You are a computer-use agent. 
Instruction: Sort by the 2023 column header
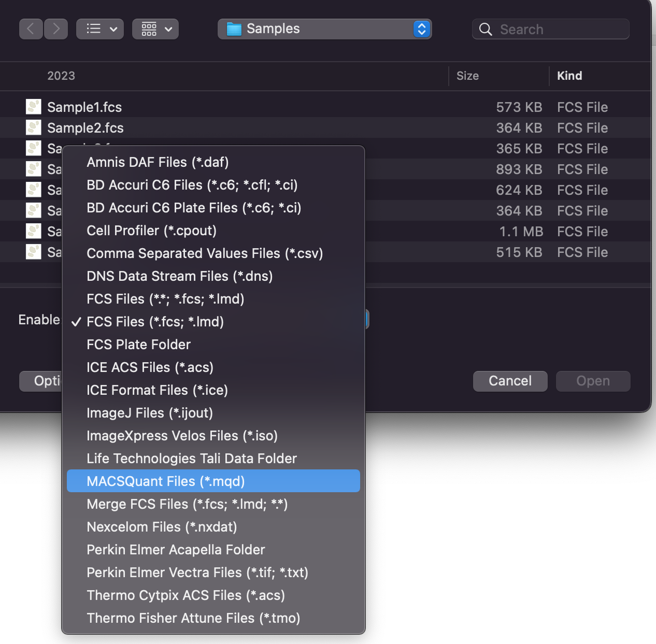(x=61, y=76)
